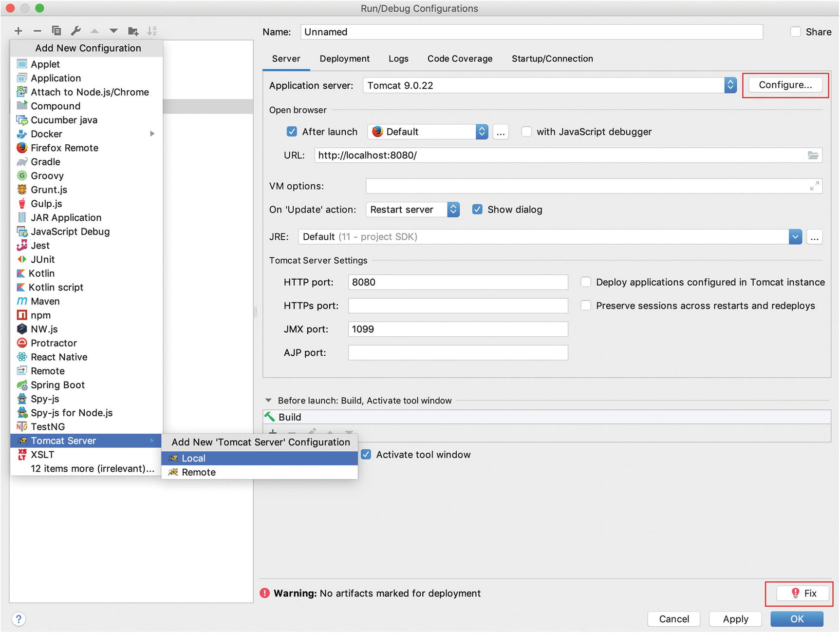Click the Configure... button

point(785,85)
